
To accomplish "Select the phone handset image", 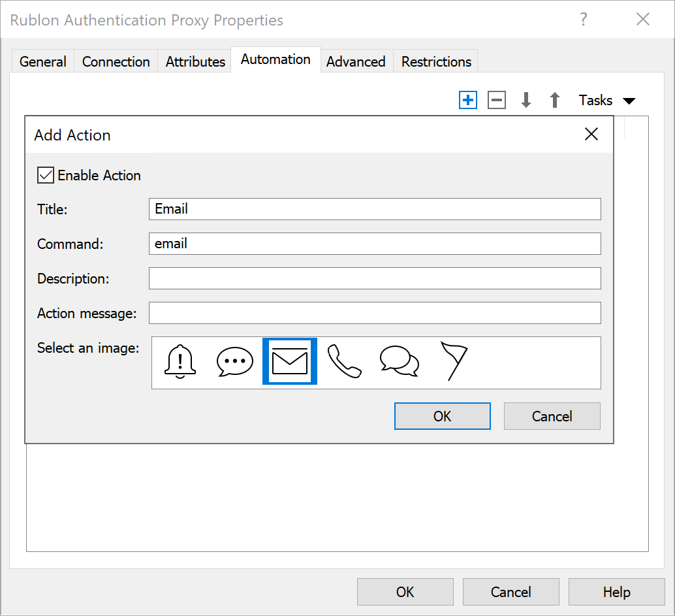I will [344, 362].
